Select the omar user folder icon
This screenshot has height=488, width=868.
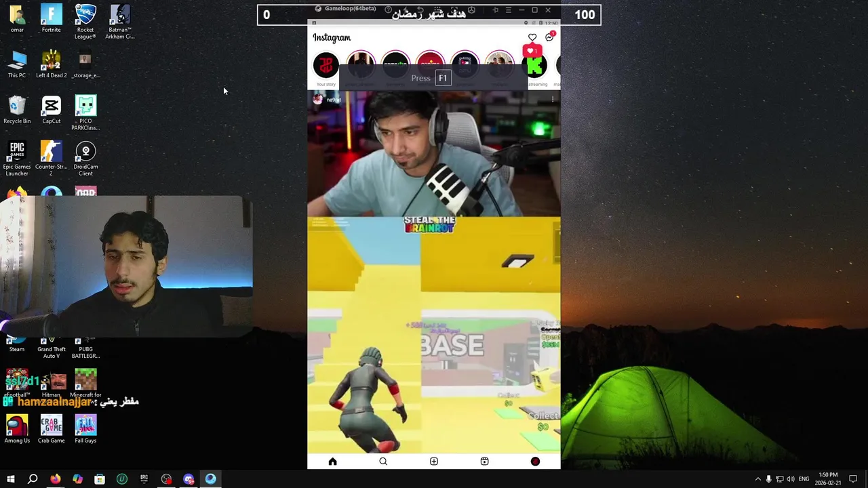click(x=17, y=19)
